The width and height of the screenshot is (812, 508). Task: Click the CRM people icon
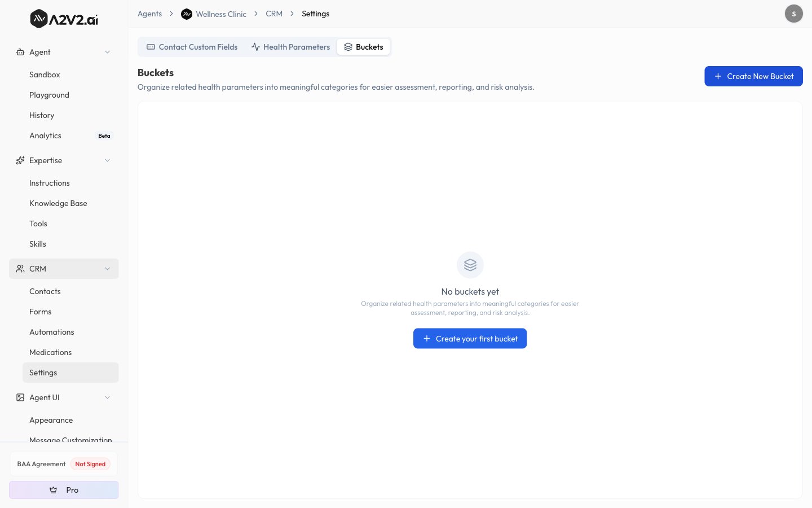[20, 269]
